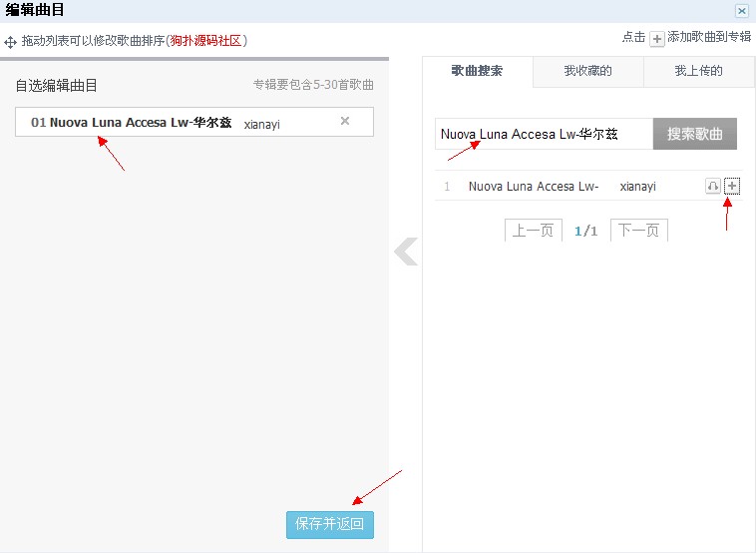Go to 上一页 of the results
756x553 pixels.
[534, 231]
